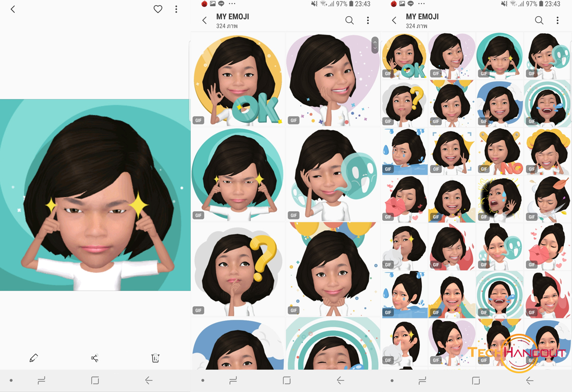Viewport: 572px width, 392px height.
Task: Tap recent apps button on middle screen navbar
Action: [233, 381]
